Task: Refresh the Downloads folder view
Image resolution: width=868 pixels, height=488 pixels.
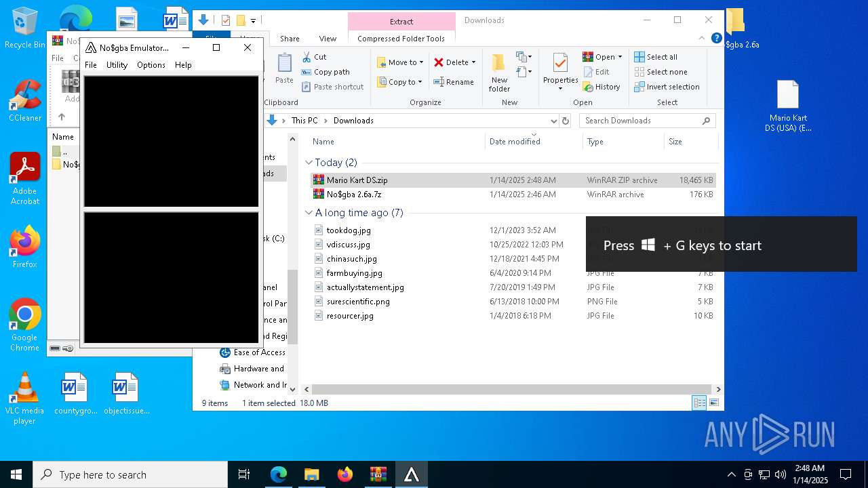Action: tap(566, 121)
